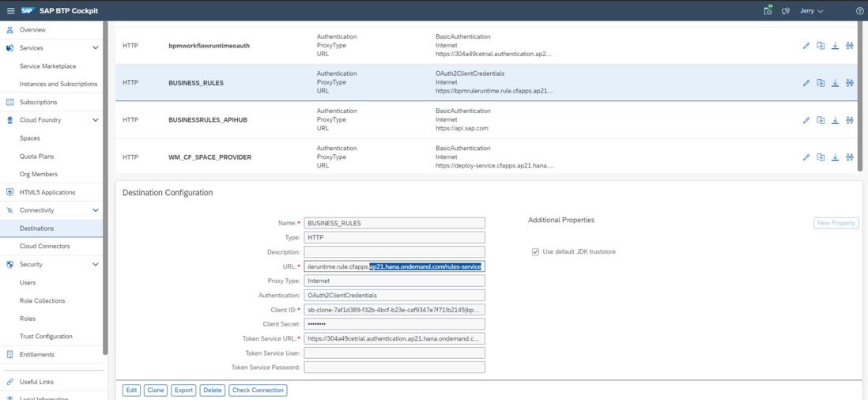The image size is (868, 400).
Task: Open Service Marketplace in sidebar
Action: [47, 66]
